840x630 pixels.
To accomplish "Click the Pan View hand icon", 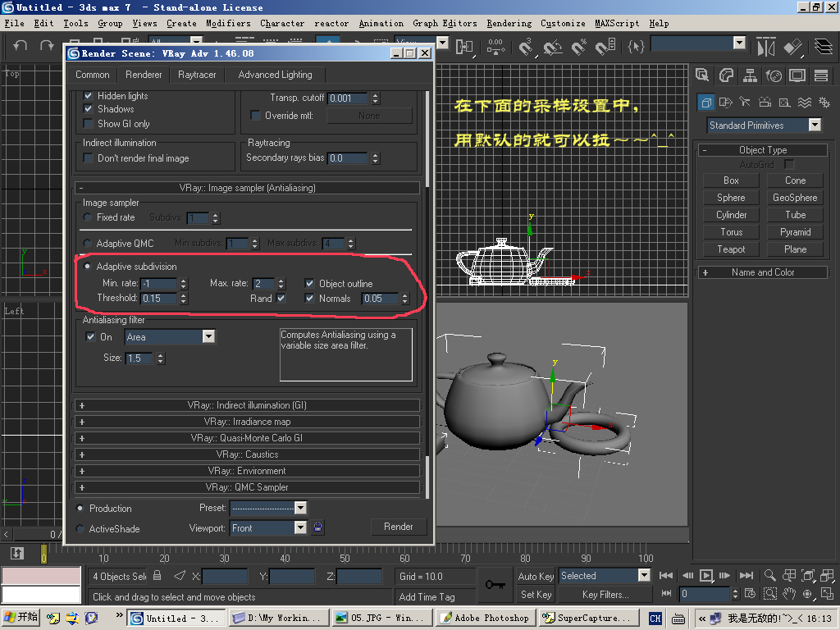I will coord(789,594).
